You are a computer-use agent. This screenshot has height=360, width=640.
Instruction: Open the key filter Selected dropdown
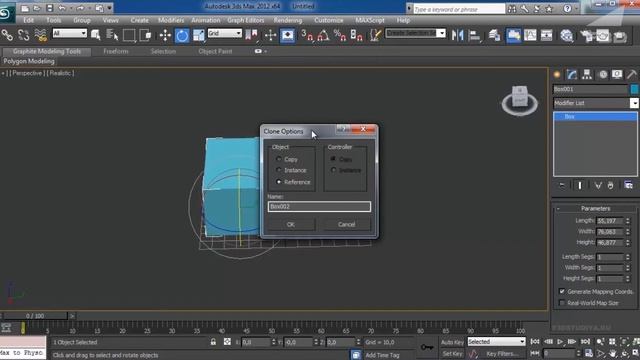496,342
